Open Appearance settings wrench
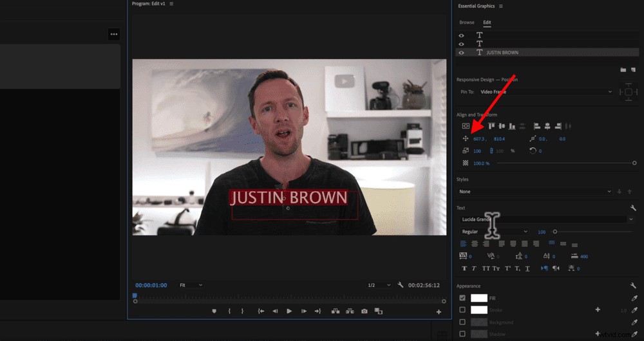This screenshot has height=341, width=644. click(x=633, y=286)
